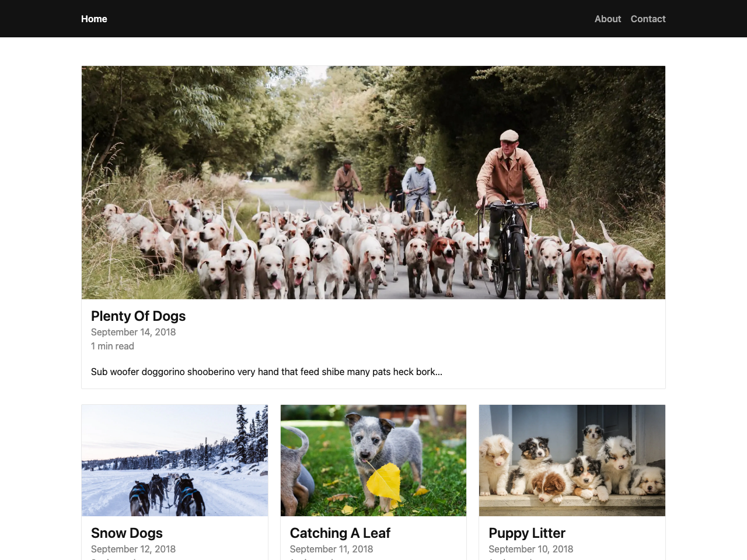Open the Snow Dogs post title
The width and height of the screenshot is (747, 560).
pyautogui.click(x=127, y=533)
